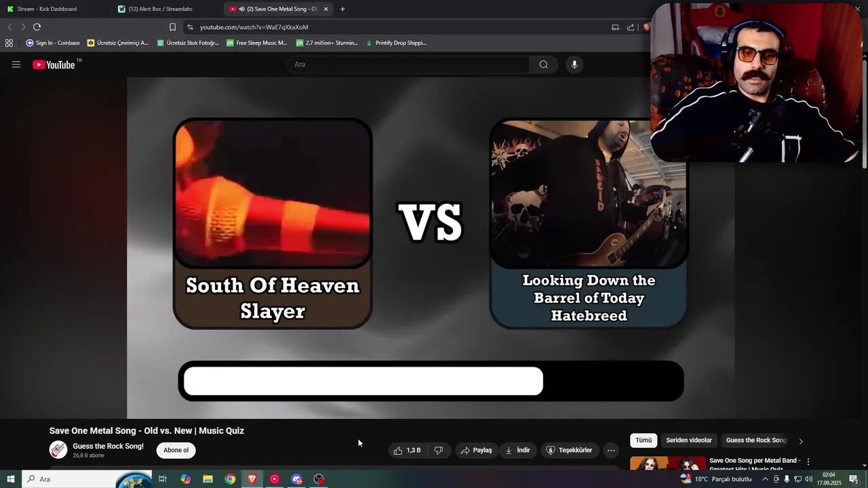868x488 pixels.
Task: Click the search magnifier button
Action: pyautogui.click(x=543, y=64)
